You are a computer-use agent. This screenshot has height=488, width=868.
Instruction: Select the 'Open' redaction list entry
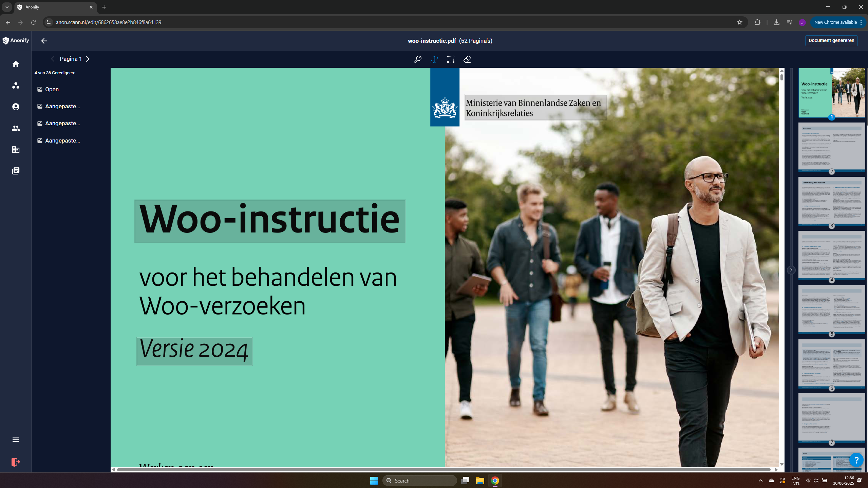(52, 89)
